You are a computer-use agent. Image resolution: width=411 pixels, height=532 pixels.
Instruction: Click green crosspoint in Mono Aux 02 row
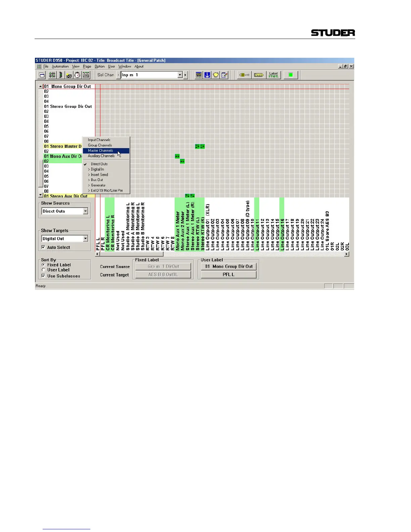coord(182,161)
